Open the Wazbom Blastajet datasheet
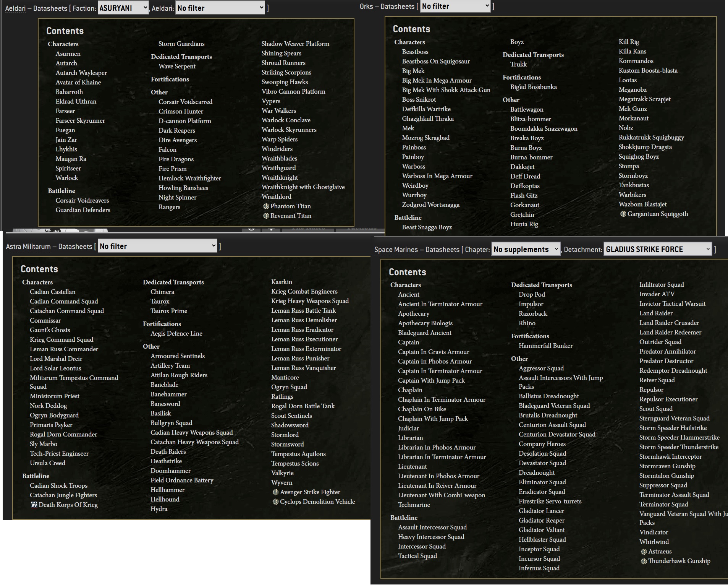 (643, 204)
